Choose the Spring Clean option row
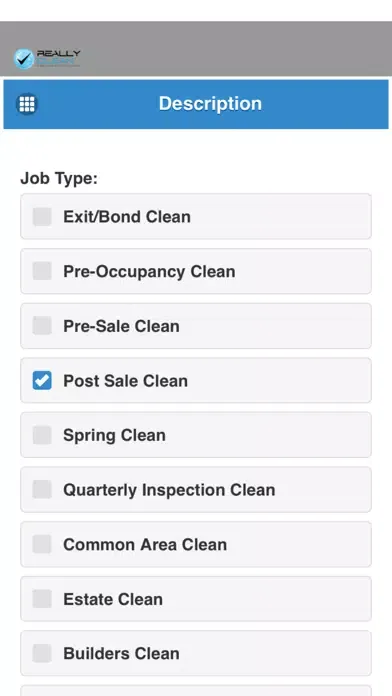Viewport: 392px width, 696px height. tap(196, 435)
